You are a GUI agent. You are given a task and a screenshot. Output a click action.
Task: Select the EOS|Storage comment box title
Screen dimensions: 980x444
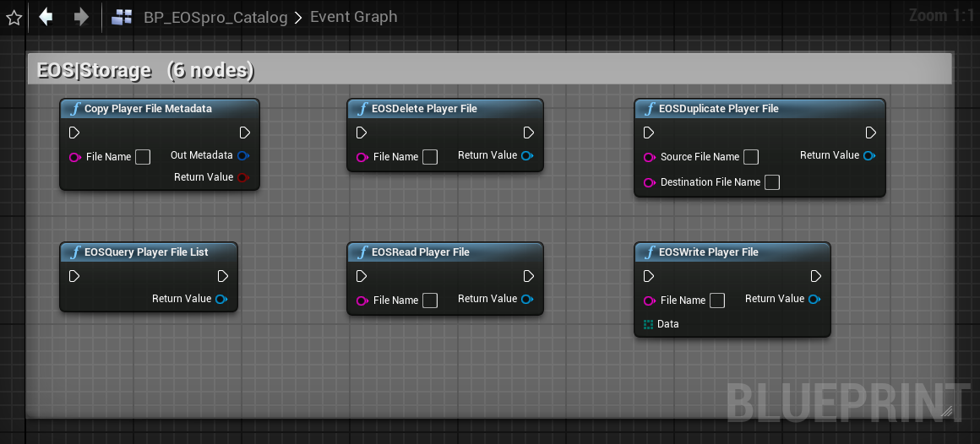click(x=145, y=71)
